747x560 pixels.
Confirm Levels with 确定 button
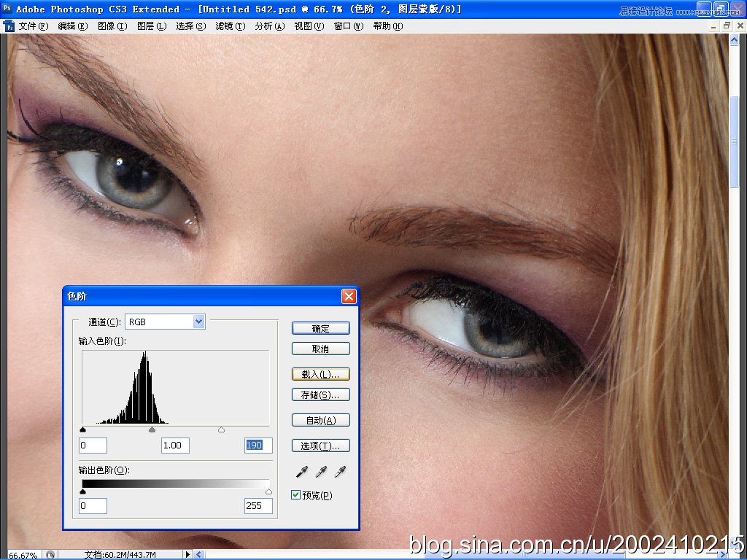point(321,328)
